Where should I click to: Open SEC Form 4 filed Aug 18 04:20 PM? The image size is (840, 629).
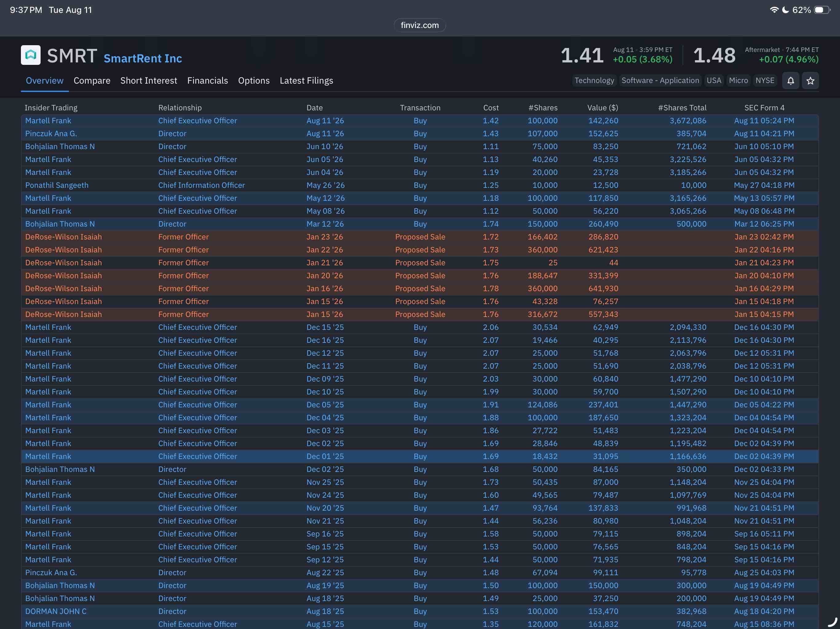point(764,611)
